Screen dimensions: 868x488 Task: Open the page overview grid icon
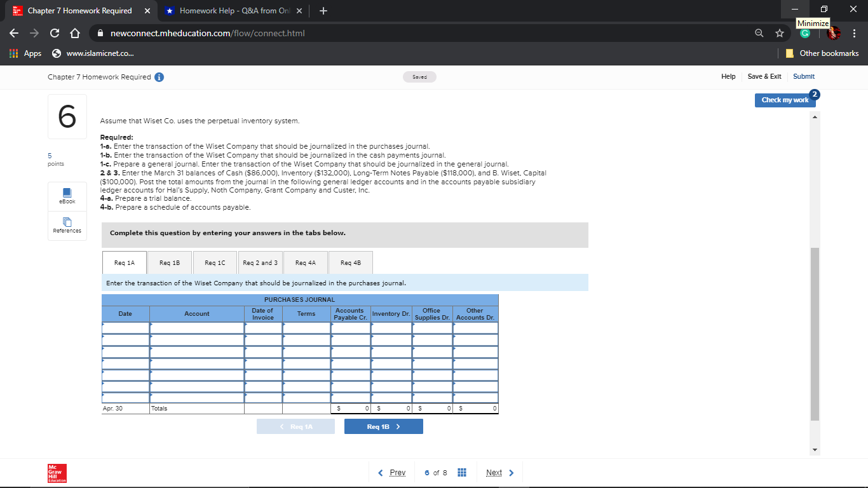[462, 472]
